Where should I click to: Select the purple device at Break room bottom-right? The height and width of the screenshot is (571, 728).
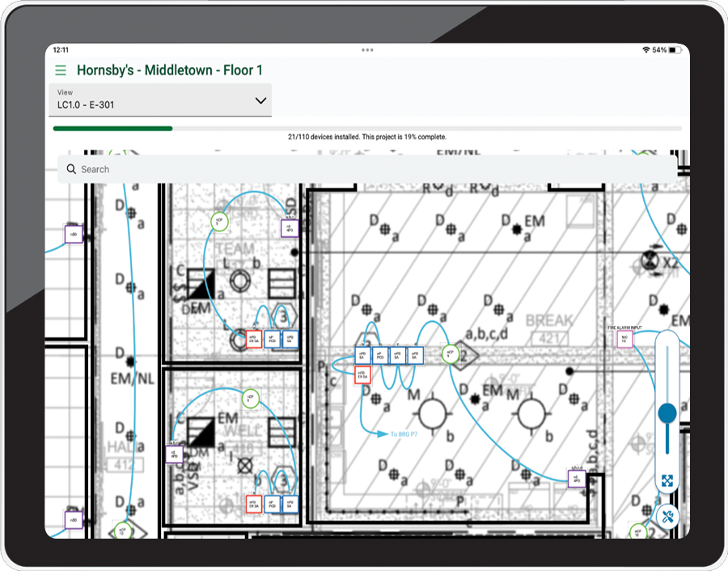tap(576, 479)
